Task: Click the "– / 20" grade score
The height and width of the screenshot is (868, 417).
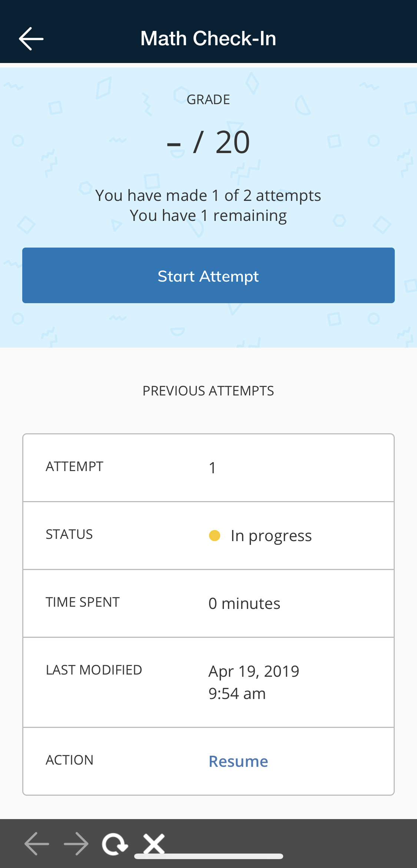Action: click(x=208, y=142)
